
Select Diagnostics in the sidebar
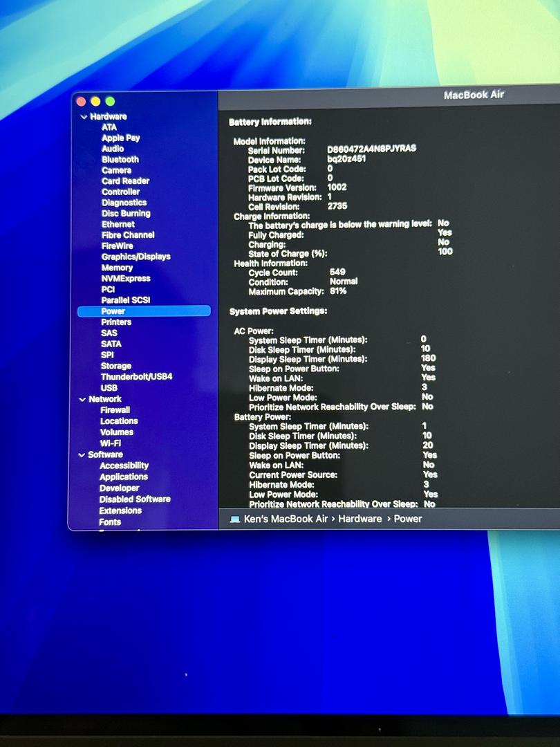124,203
